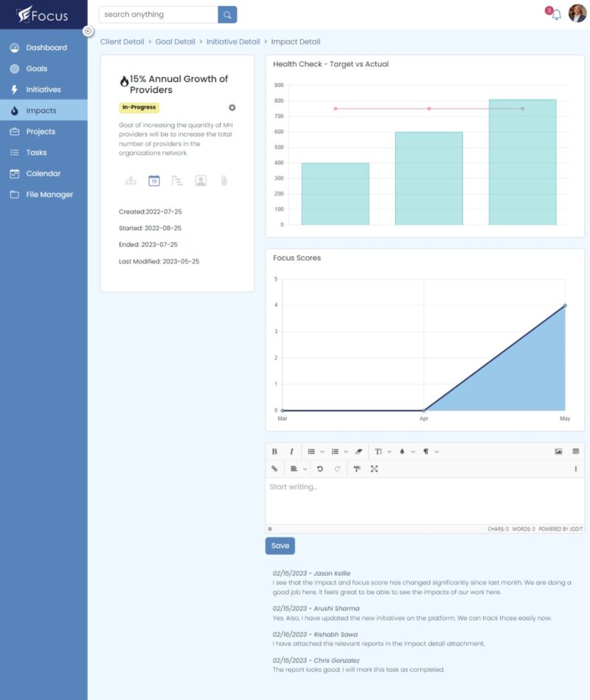590x700 pixels.
Task: Select the calendar icon on the impact card
Action: click(153, 180)
